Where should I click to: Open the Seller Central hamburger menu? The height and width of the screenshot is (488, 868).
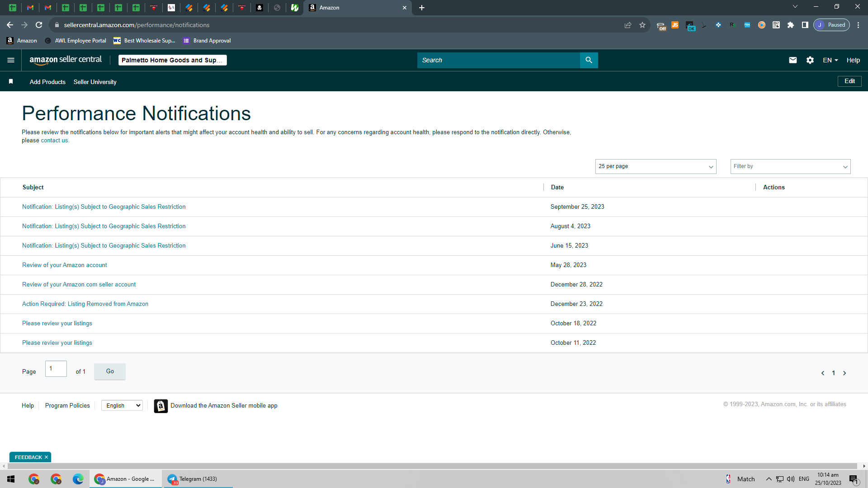(11, 60)
